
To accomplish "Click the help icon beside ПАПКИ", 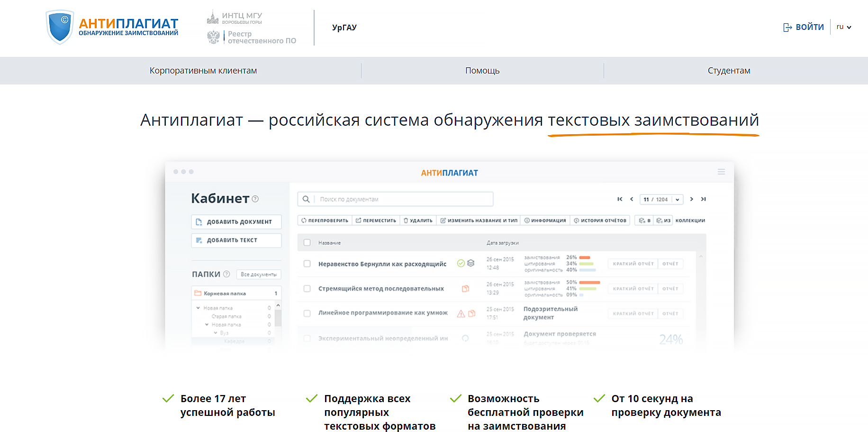I will 226,274.
